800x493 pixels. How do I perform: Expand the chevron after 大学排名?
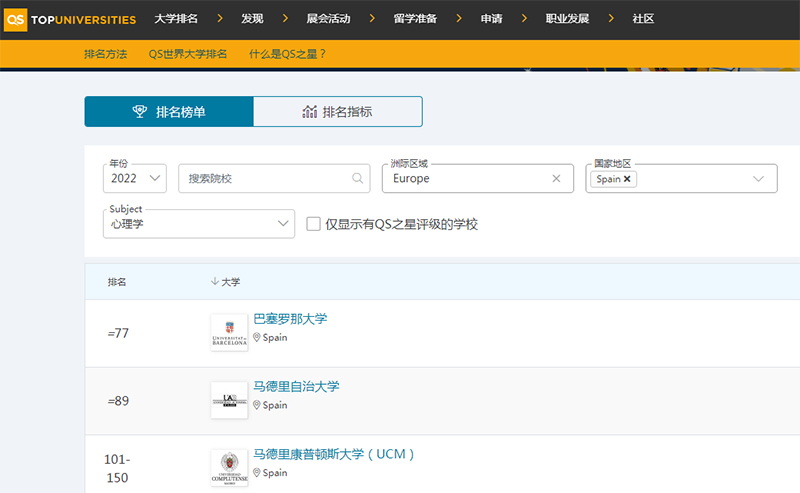click(x=220, y=18)
